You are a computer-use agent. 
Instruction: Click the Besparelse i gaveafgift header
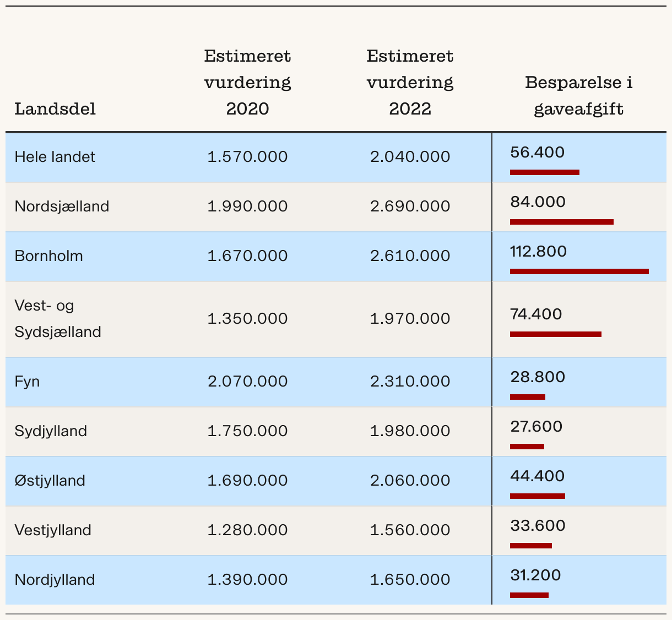578,95
